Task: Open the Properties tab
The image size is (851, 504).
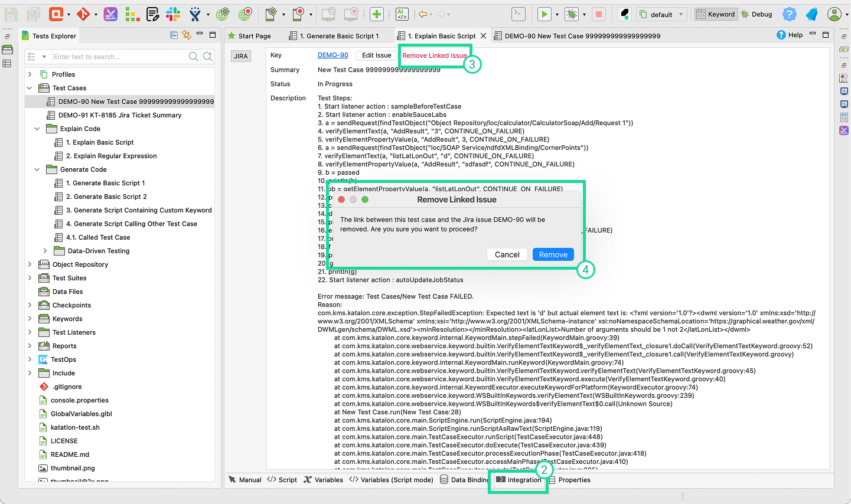Action: (x=569, y=480)
